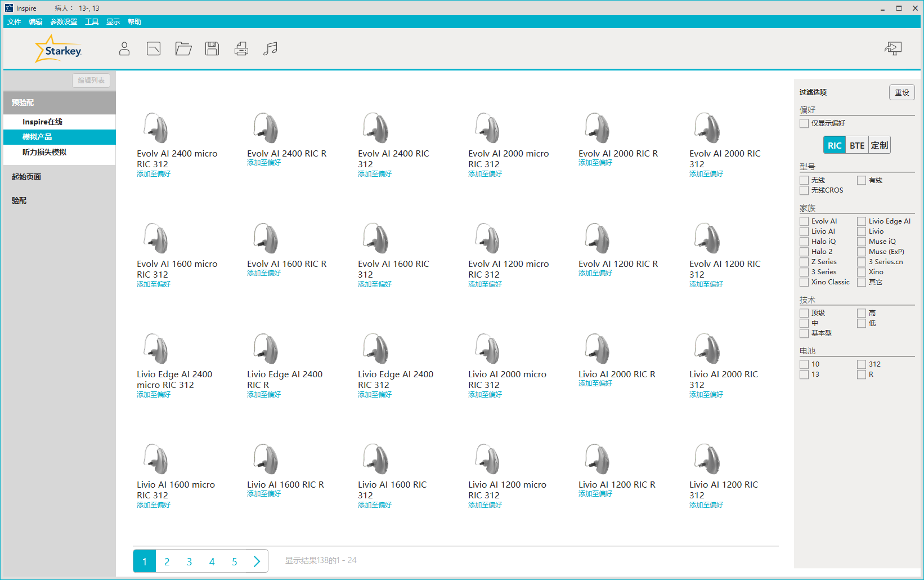This screenshot has width=924, height=580.
Task: Advance to next results page arrow
Action: [257, 561]
